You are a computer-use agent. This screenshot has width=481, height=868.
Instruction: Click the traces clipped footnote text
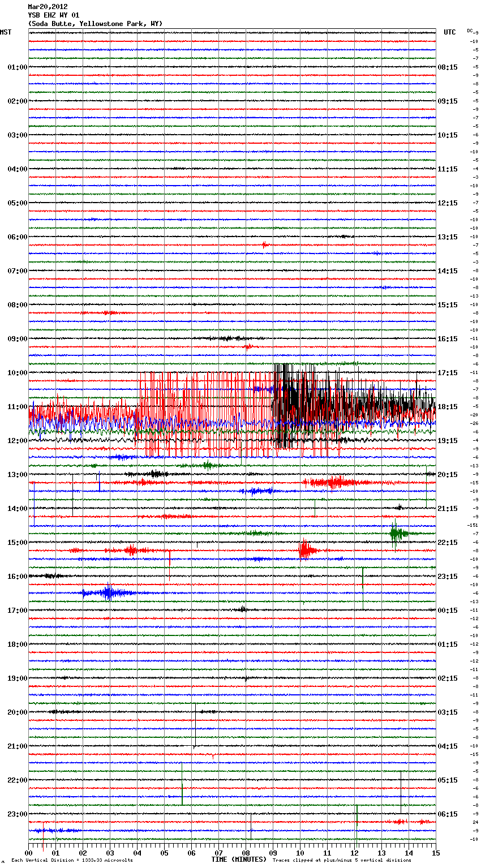click(x=342, y=861)
